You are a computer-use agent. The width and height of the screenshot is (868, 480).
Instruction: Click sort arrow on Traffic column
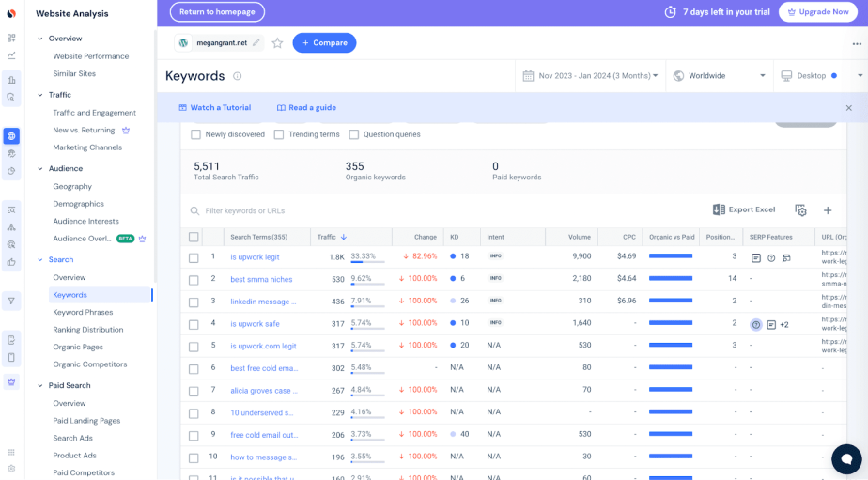click(x=343, y=237)
